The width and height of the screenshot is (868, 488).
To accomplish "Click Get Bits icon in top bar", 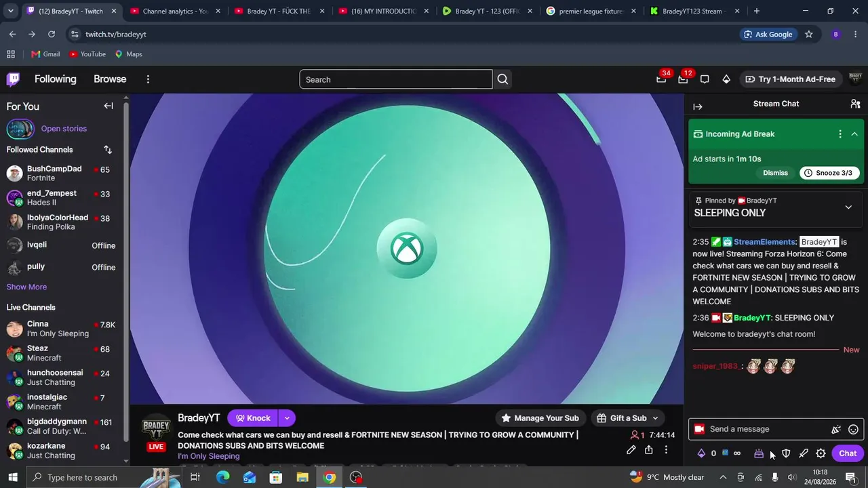I will (x=726, y=79).
